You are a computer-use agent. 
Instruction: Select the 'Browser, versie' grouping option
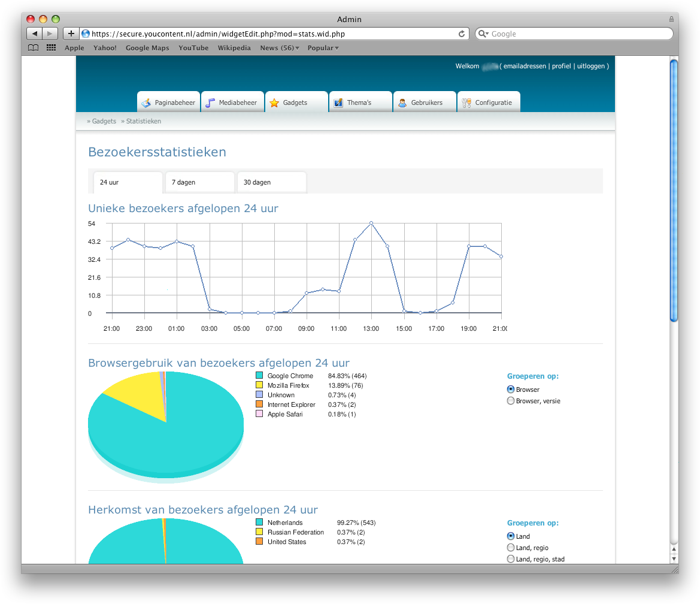tap(511, 401)
